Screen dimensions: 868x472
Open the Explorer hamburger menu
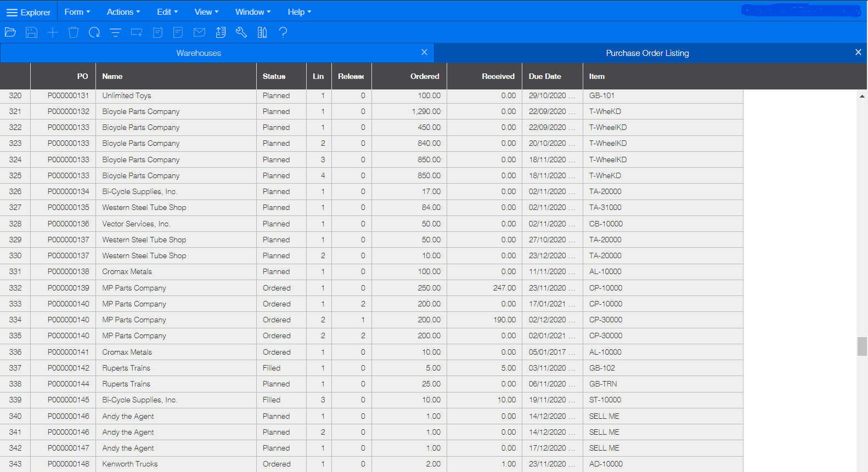point(28,12)
